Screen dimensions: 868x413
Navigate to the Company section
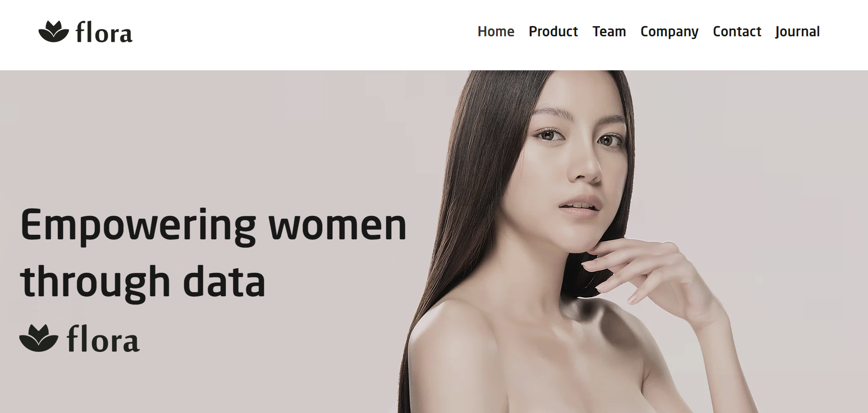click(x=669, y=32)
